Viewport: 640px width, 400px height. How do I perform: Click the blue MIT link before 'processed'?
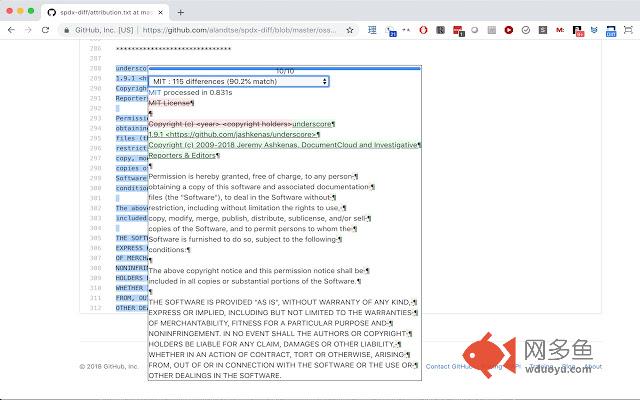pos(155,93)
